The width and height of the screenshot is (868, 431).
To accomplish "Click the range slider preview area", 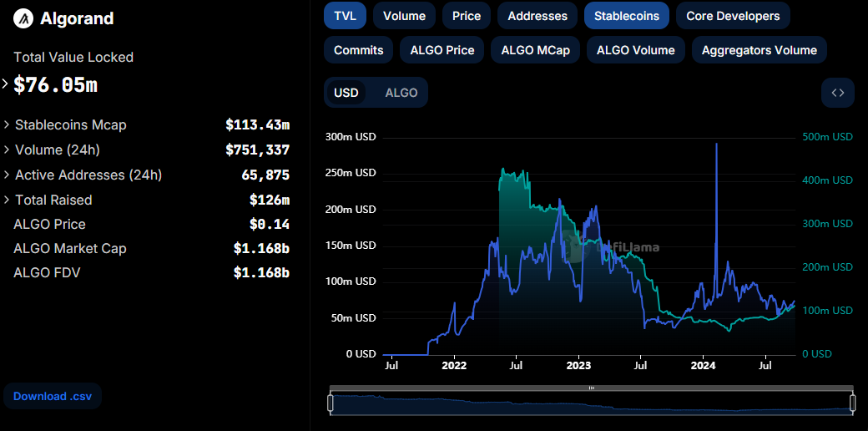I will (x=591, y=404).
